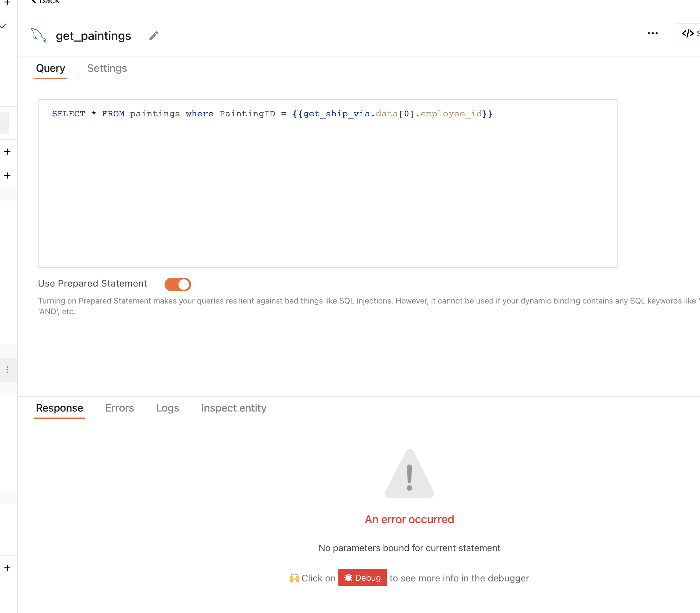Click a plus icon in the left sidebar
The width and height of the screenshot is (700, 613).
pos(7,152)
